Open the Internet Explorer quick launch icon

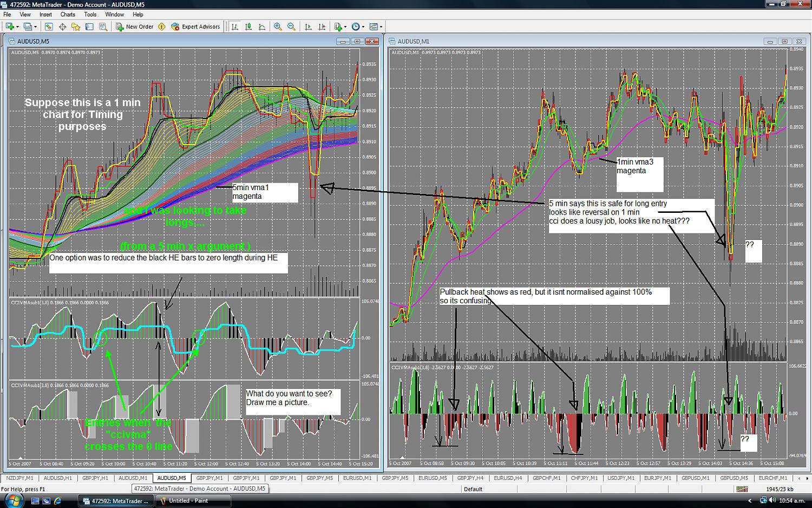[x=57, y=501]
